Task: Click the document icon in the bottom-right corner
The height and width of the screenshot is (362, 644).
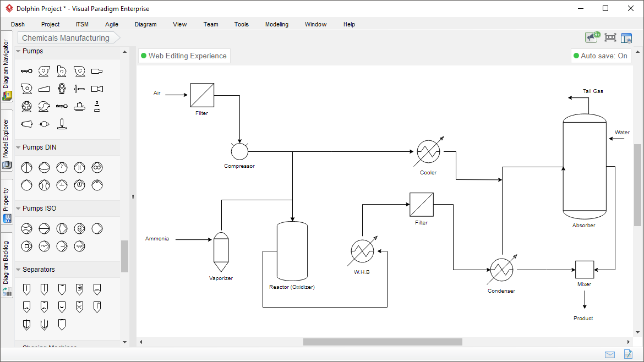Action: tap(627, 354)
